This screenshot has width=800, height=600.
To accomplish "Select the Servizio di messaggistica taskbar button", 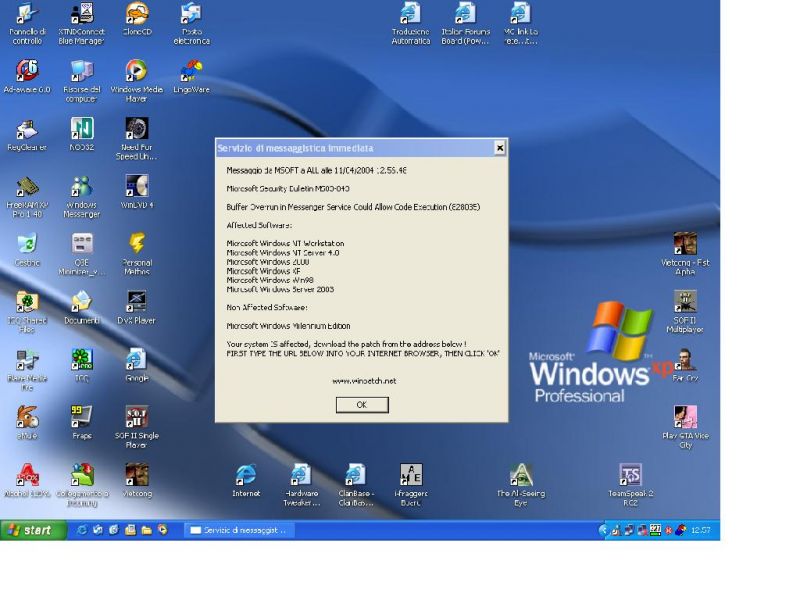I will [x=238, y=530].
